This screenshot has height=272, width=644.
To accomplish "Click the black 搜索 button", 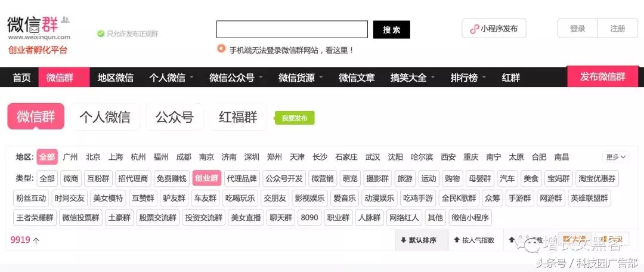I will point(391,30).
